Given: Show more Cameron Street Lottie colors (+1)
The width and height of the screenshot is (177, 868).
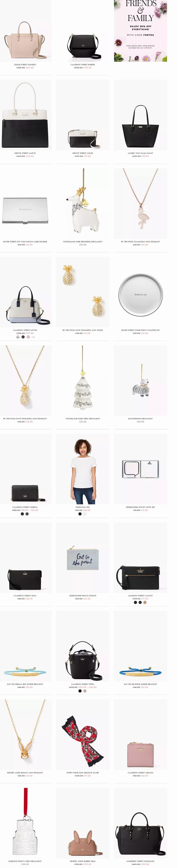Looking at the screenshot, I should coord(33,337).
